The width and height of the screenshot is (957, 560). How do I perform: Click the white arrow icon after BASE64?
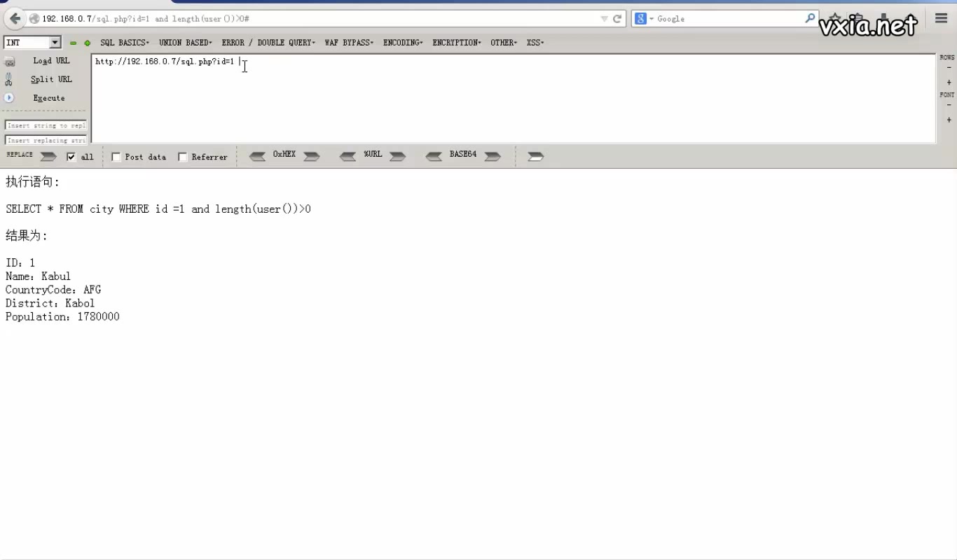(536, 156)
